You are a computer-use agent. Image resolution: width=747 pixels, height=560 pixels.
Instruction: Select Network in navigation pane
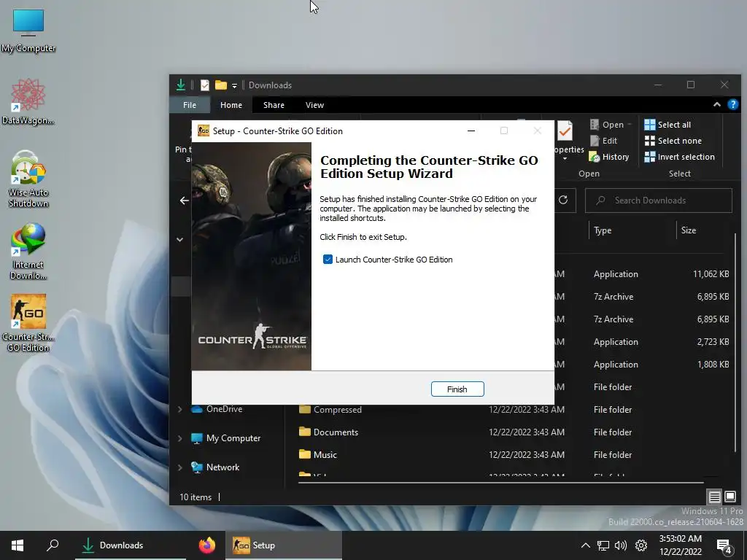[215, 467]
